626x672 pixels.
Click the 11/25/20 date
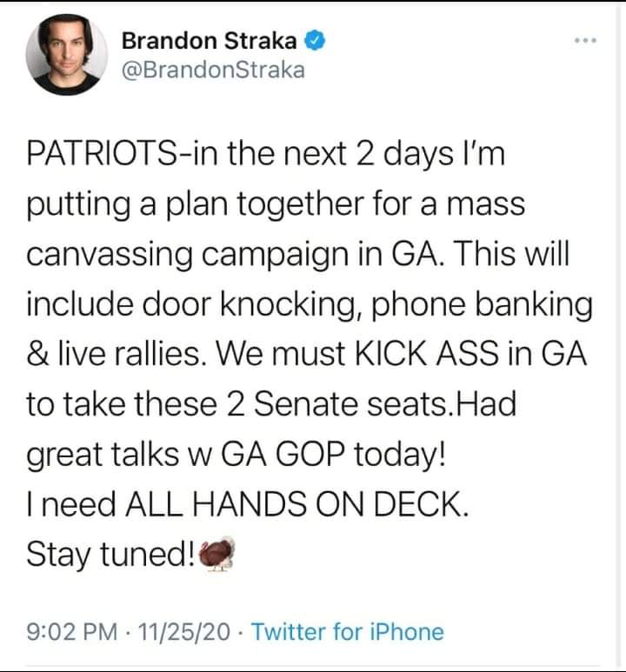(183, 632)
